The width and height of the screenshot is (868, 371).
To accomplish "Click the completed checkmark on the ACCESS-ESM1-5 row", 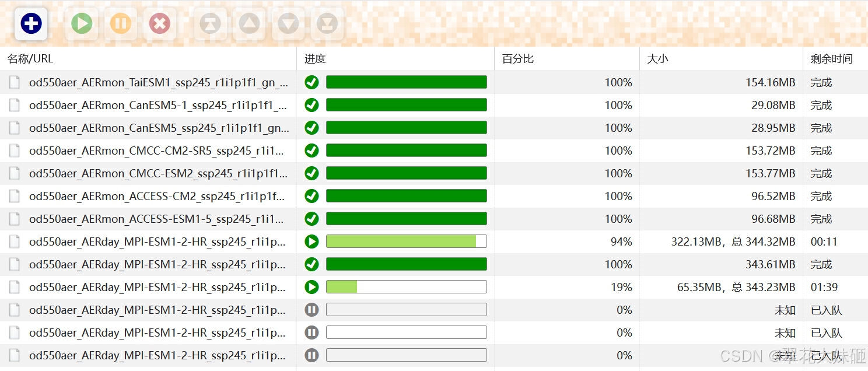I will pyautogui.click(x=312, y=219).
